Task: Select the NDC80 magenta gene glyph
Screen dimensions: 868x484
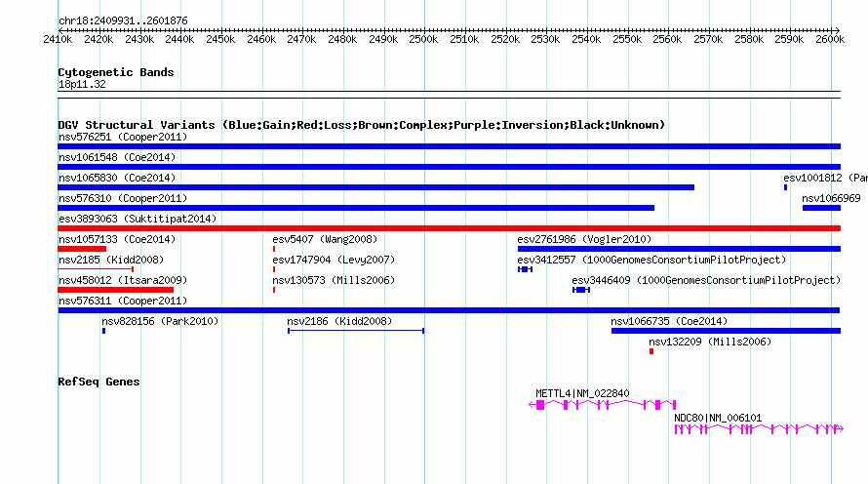Action: pyautogui.click(x=759, y=429)
